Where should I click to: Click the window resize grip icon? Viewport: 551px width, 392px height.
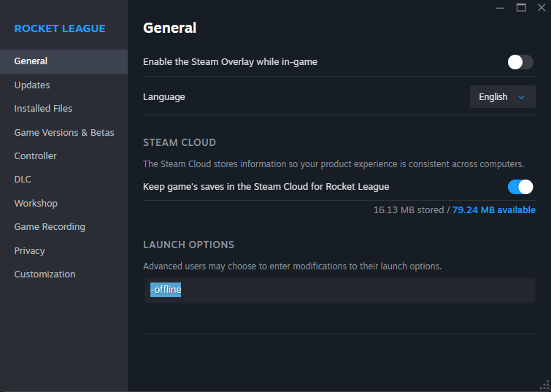544,385
